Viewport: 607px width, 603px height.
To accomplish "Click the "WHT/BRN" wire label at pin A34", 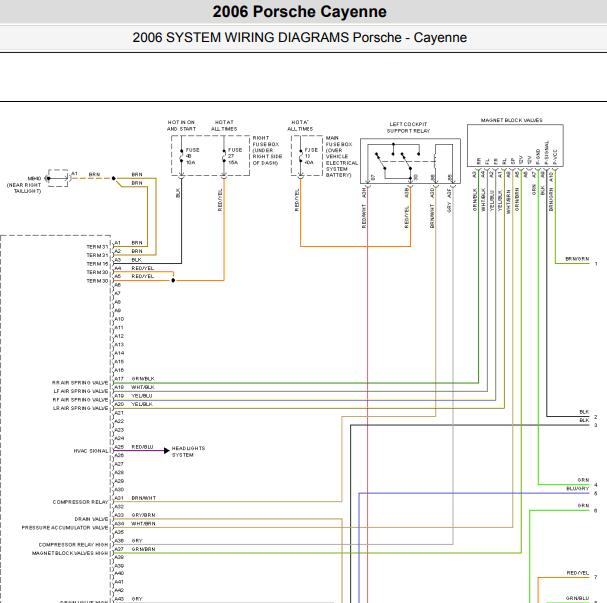I will 143,524.
